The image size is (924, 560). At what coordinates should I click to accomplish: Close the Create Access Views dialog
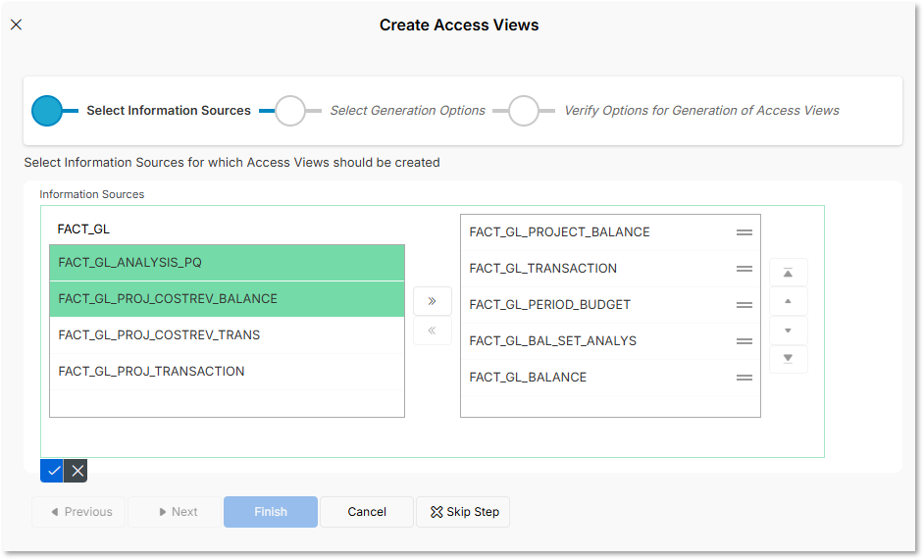pos(17,25)
